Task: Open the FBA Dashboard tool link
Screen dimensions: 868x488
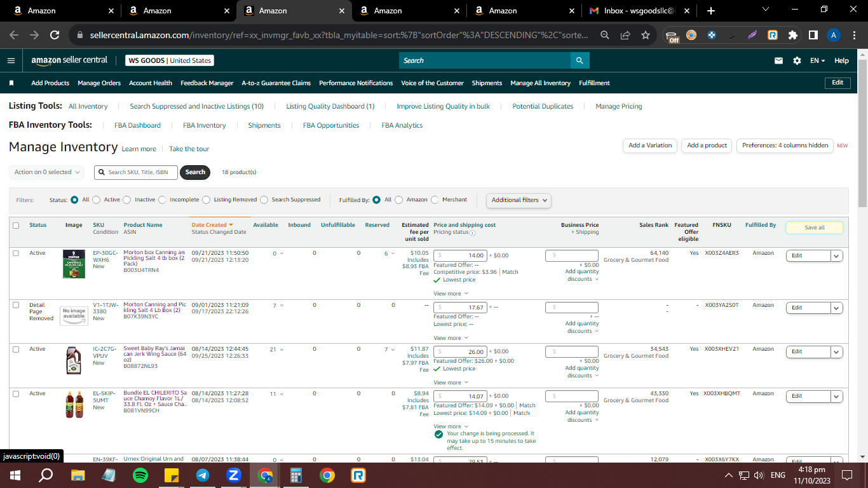Action: (137, 126)
